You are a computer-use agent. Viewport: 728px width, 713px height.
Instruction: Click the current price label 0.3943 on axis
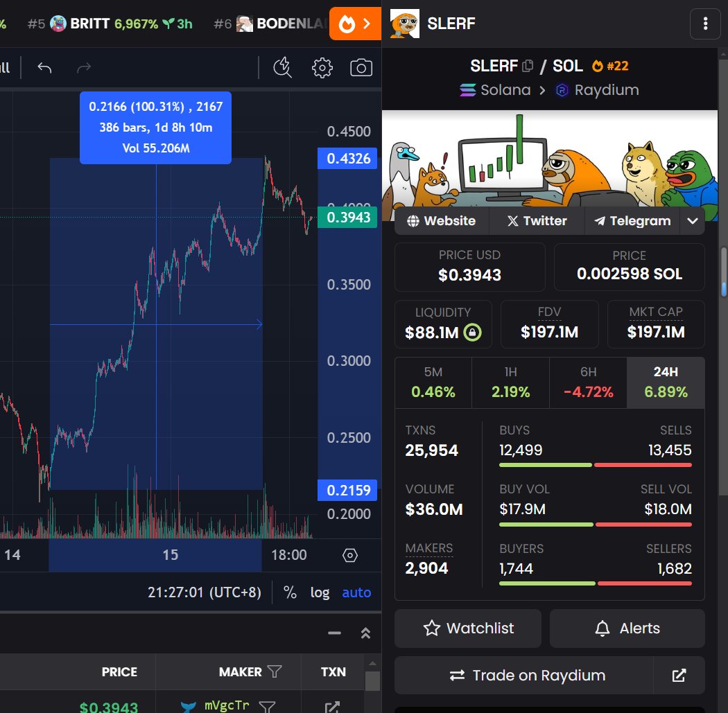click(x=347, y=217)
